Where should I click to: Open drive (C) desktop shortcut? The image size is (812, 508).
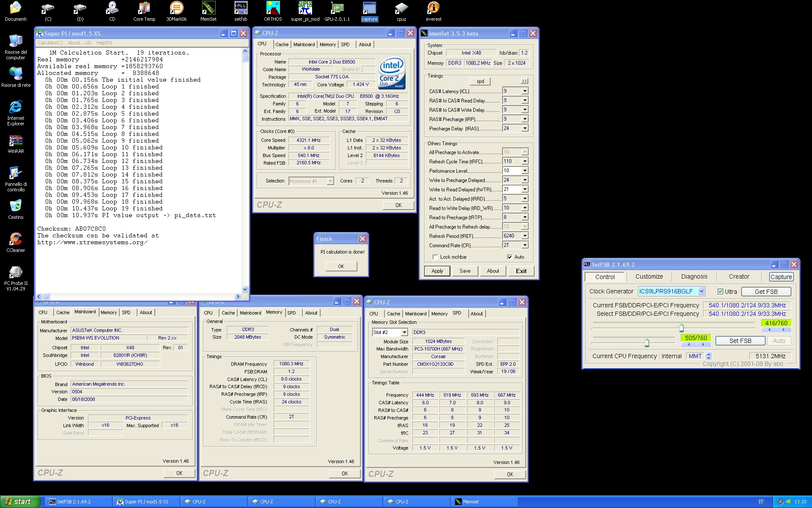pyautogui.click(x=48, y=11)
